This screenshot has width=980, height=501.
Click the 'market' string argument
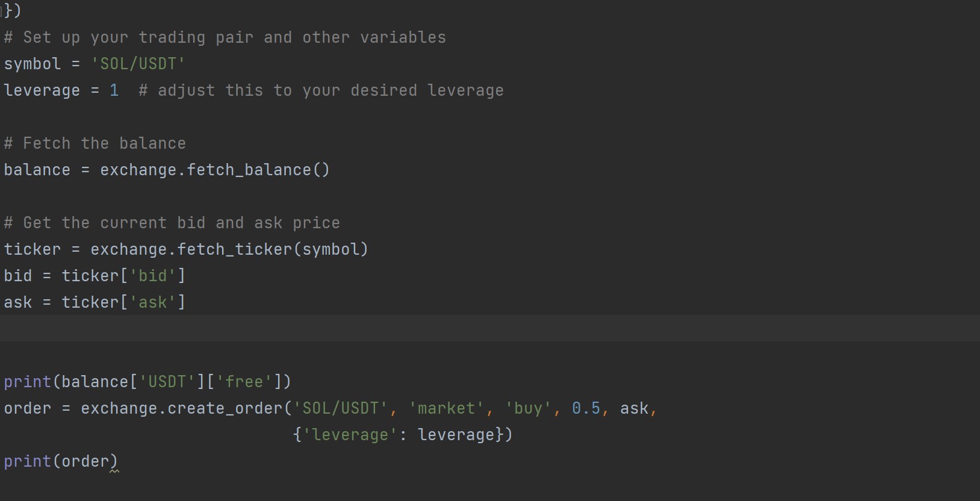tap(446, 408)
